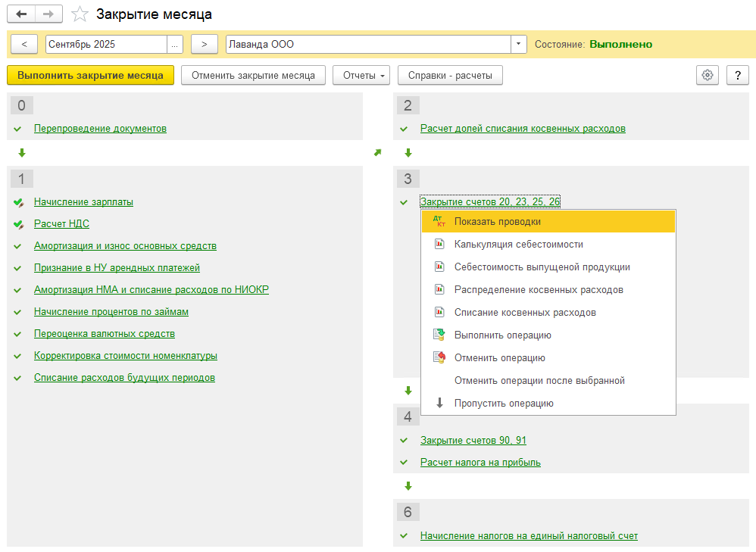Open the Расчет НДС operation link
This screenshot has width=756, height=552.
point(61,224)
